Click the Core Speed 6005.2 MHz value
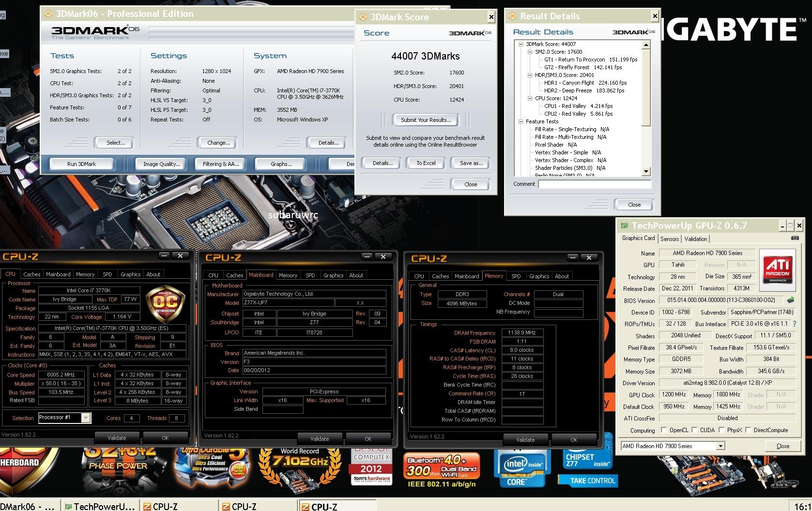812x511 pixels. click(x=61, y=375)
